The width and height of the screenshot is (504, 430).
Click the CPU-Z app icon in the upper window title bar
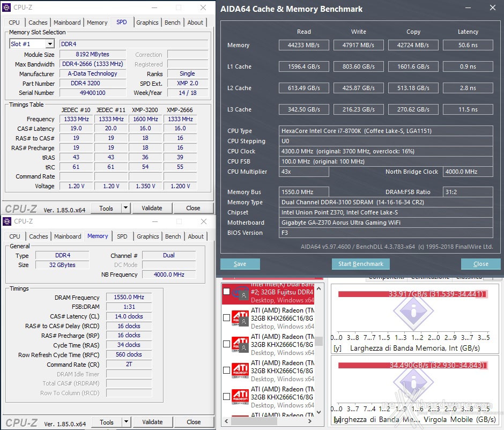pos(6,8)
